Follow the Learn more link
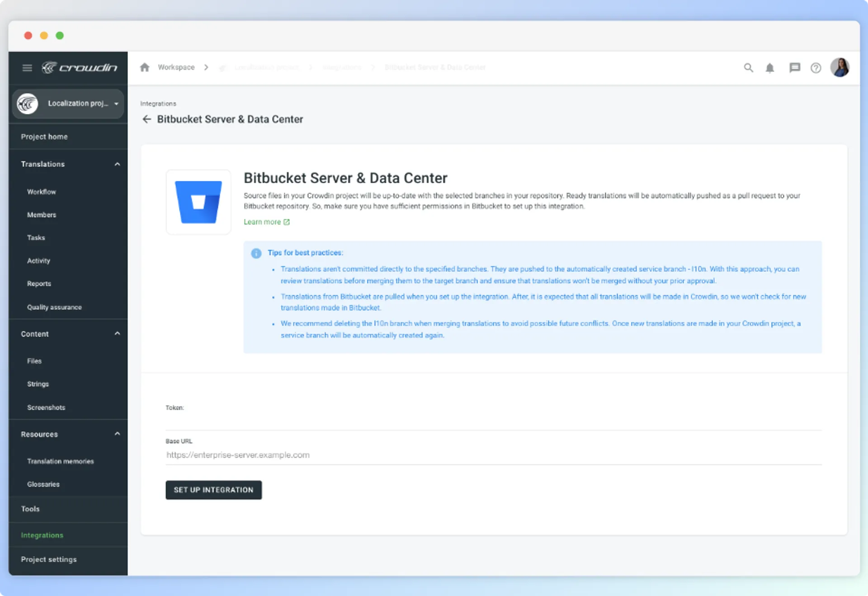This screenshot has height=596, width=868. click(x=267, y=222)
